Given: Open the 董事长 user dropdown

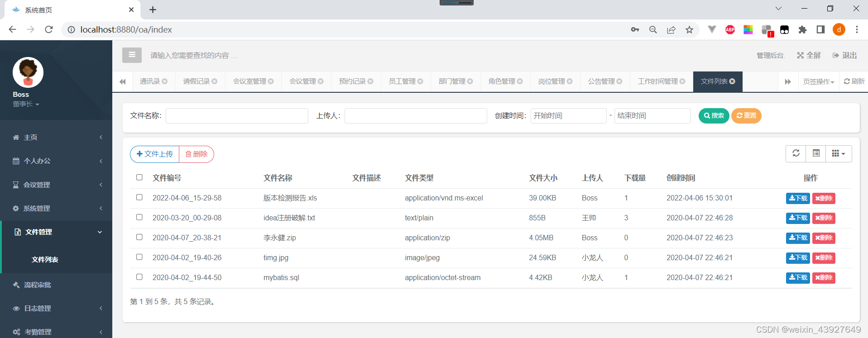Looking at the screenshot, I should coord(26,104).
